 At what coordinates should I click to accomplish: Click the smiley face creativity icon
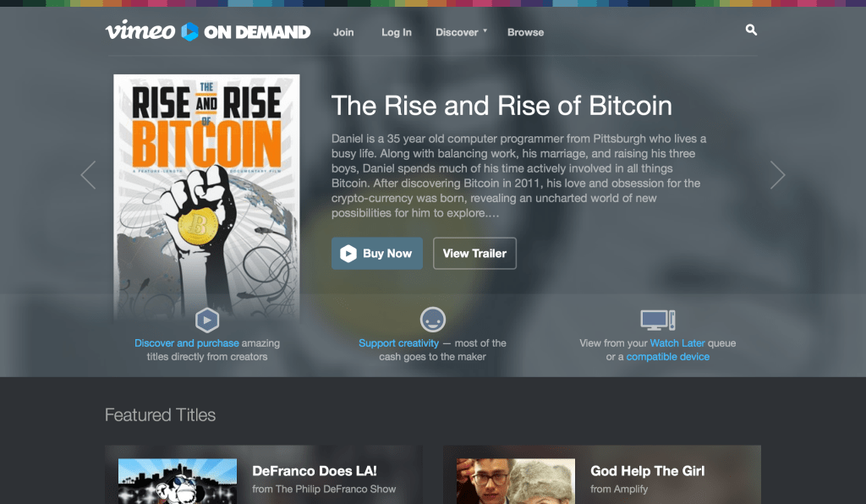click(432, 320)
